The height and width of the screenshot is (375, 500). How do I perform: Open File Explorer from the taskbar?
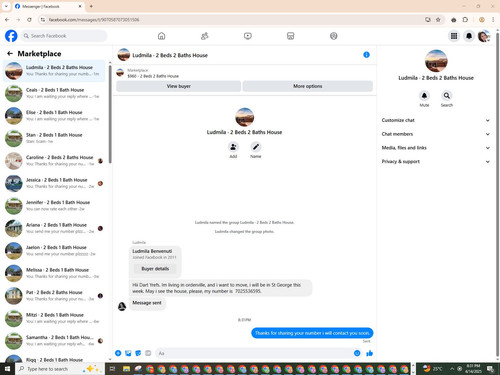[126, 369]
